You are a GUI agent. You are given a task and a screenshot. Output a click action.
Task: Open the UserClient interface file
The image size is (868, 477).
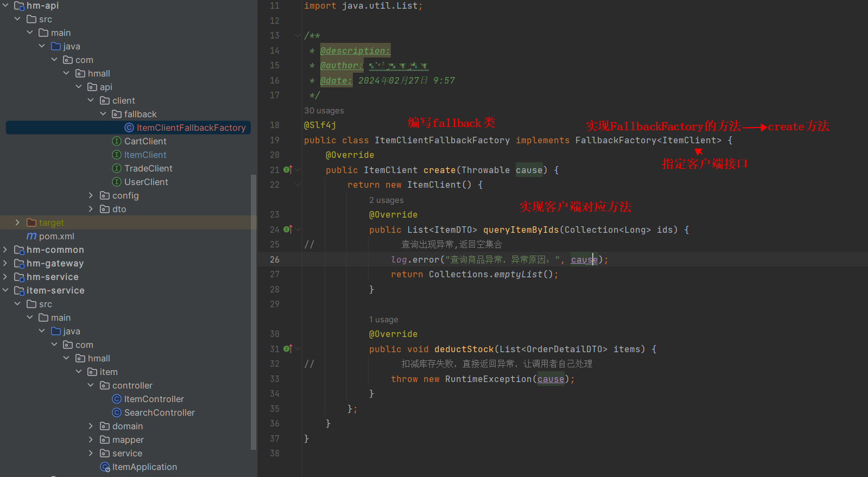[145, 182]
